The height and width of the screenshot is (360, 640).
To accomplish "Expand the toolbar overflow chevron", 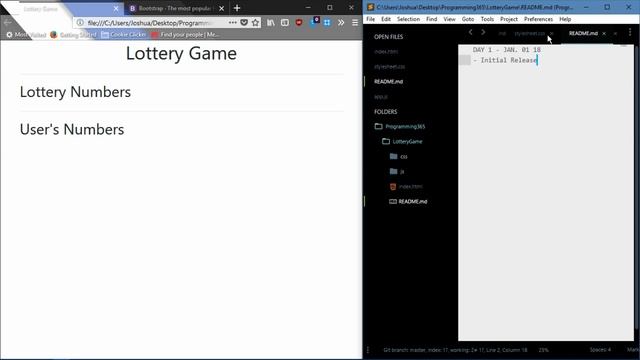I will click(341, 23).
